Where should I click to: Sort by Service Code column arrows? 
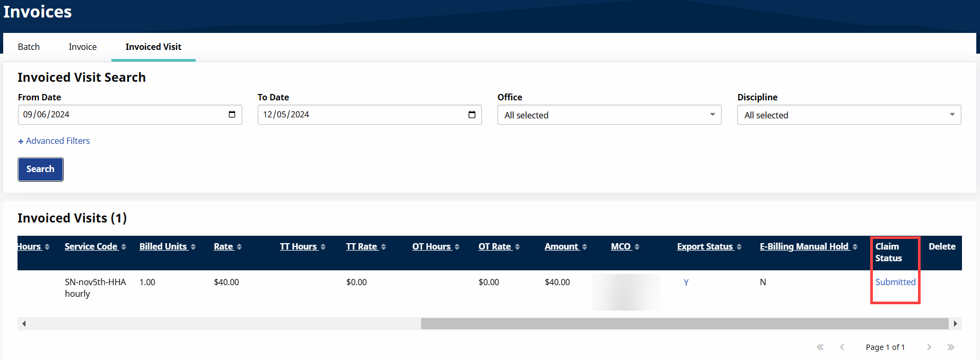pos(124,247)
